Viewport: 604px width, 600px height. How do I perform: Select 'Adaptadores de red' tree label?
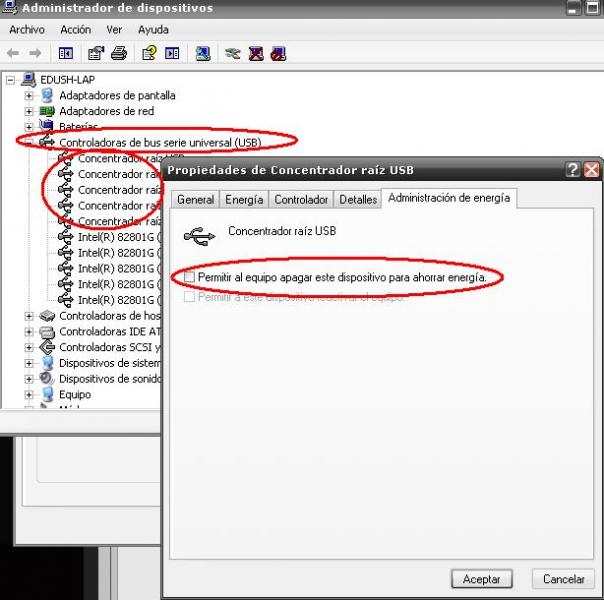click(x=107, y=111)
